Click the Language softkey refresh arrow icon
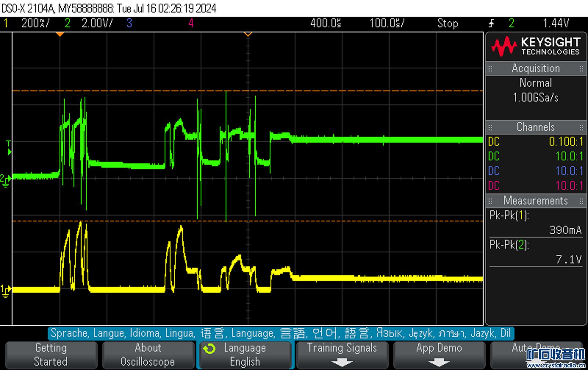 [x=209, y=348]
